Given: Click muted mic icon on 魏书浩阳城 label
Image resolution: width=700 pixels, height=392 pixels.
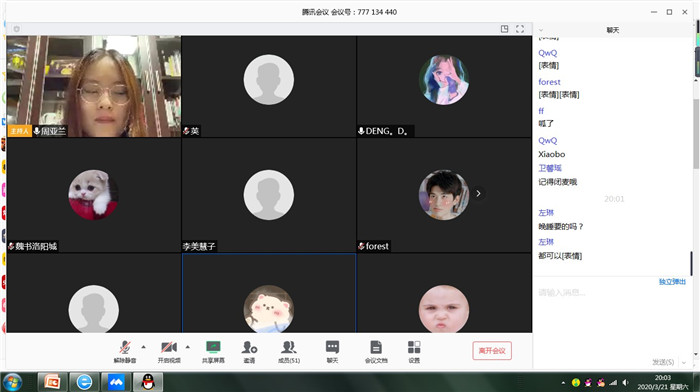Looking at the screenshot, I should (x=11, y=246).
